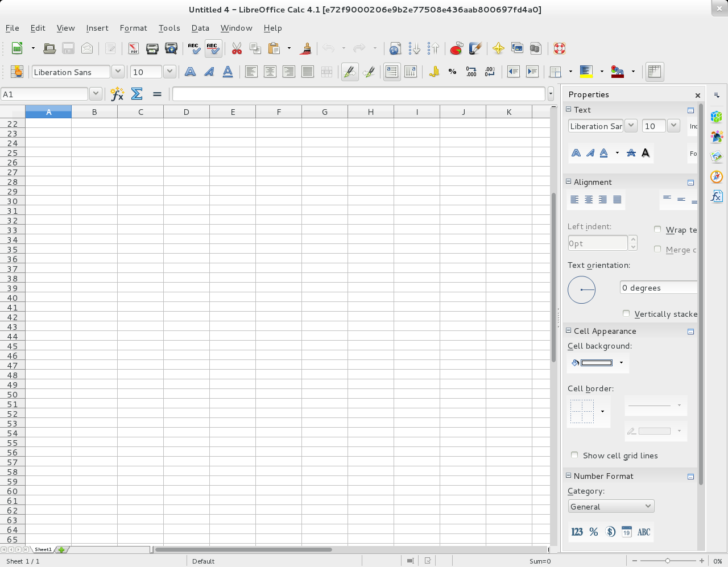Click the zoom slider handle
This screenshot has height=567, width=728.
668,561
